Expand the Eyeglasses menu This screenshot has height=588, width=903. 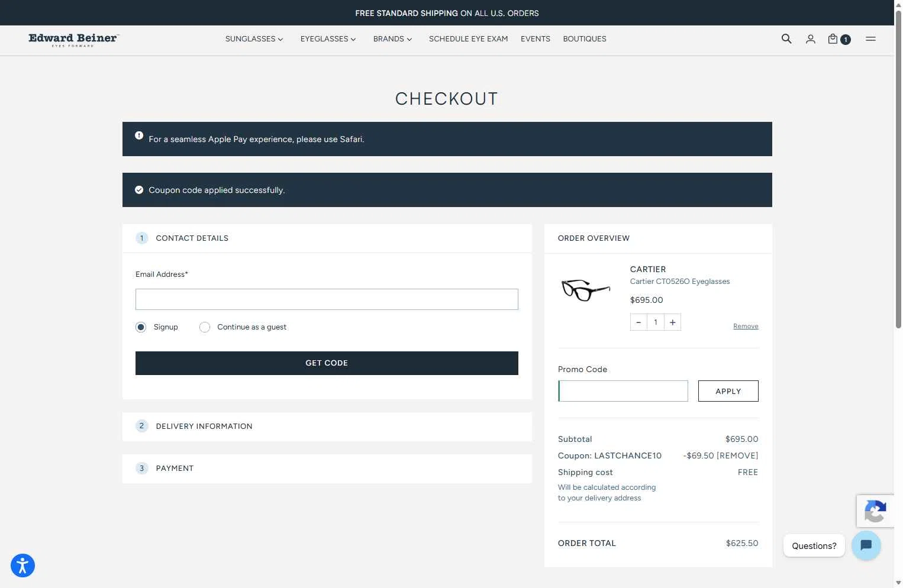click(x=328, y=39)
